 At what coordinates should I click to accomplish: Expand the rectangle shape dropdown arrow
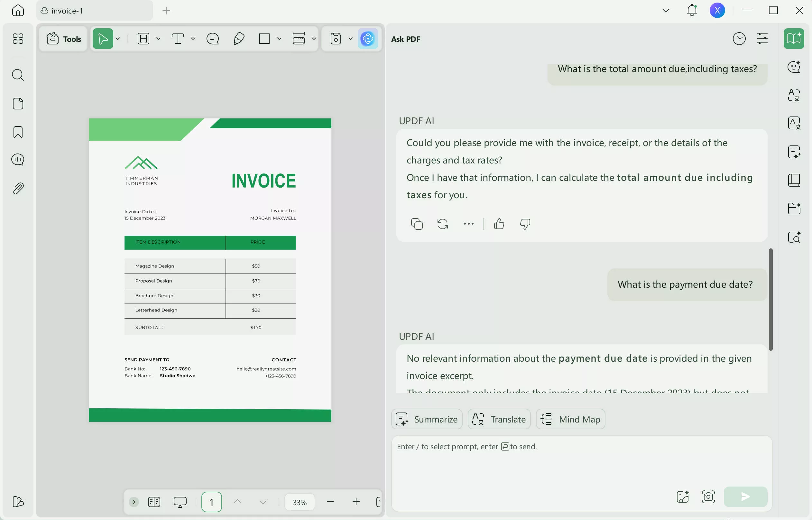(279, 39)
